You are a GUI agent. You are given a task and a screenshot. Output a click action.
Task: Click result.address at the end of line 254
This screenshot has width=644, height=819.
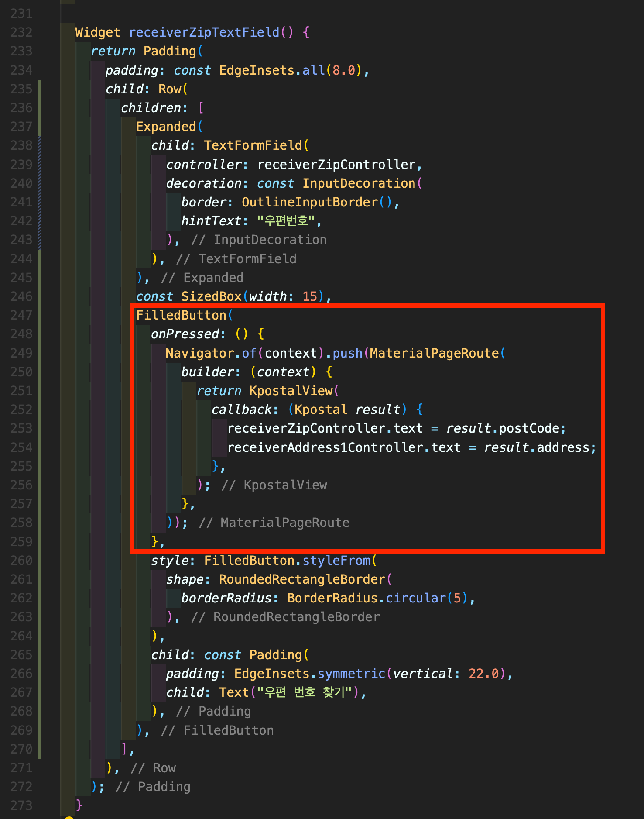click(x=537, y=447)
